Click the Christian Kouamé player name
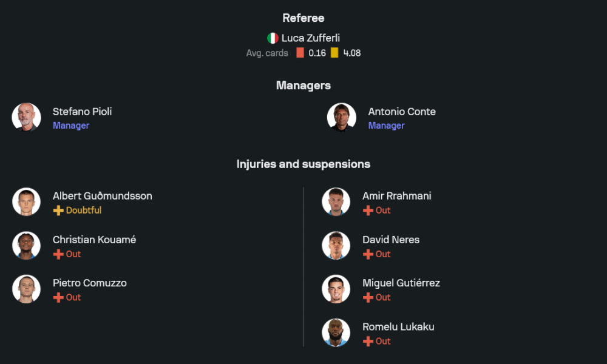This screenshot has width=607, height=364. click(94, 240)
